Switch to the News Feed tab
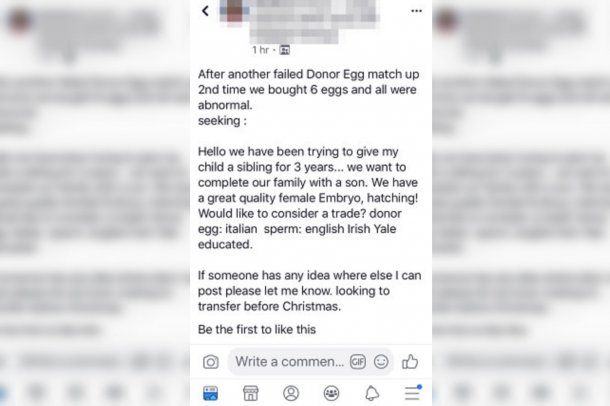610x406 pixels. coord(210,393)
